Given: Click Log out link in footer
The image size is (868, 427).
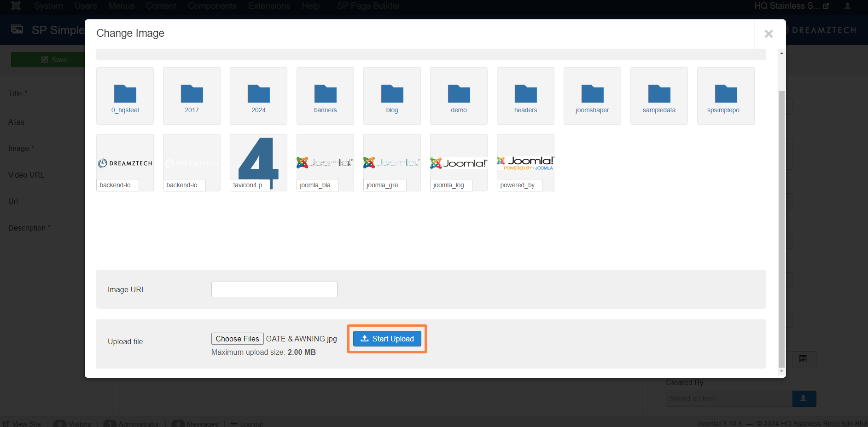Looking at the screenshot, I should pos(247,424).
